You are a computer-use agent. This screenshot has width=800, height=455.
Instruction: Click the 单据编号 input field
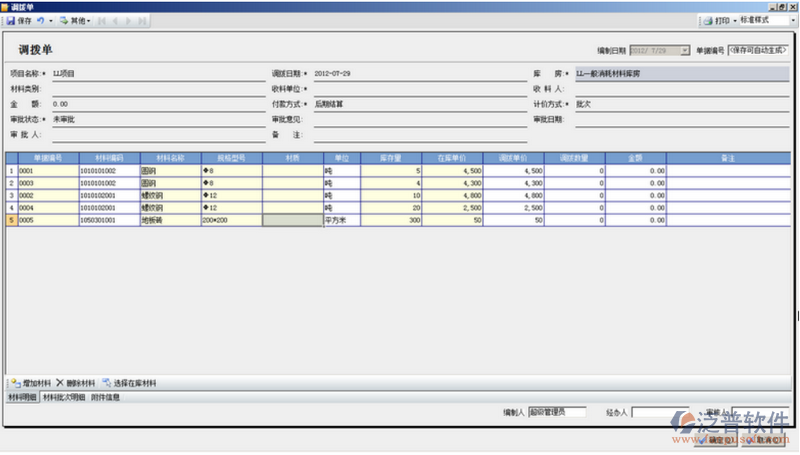point(758,49)
